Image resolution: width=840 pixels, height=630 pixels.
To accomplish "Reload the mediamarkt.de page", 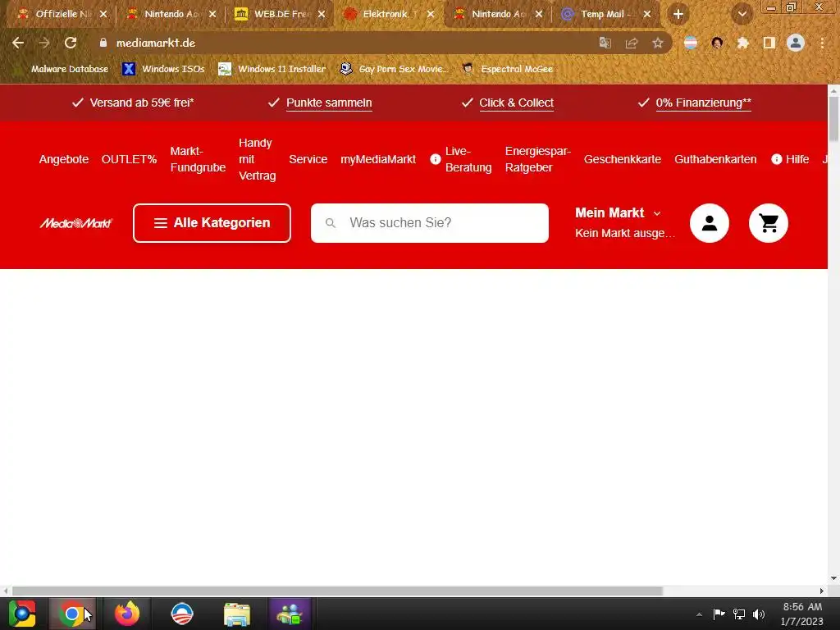I will point(71,43).
